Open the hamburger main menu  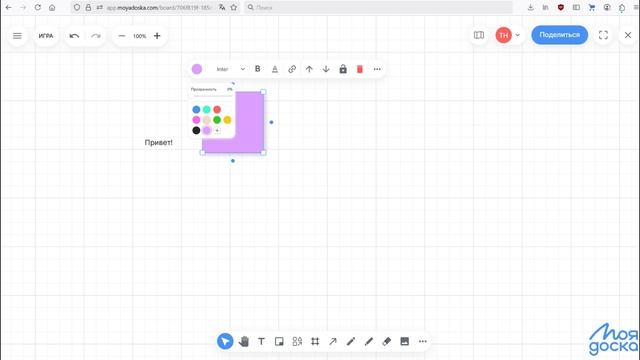(17, 36)
